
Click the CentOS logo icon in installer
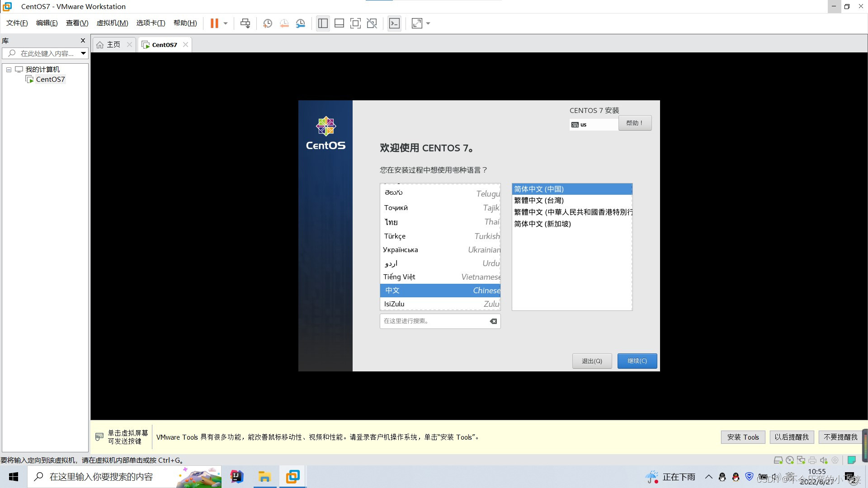pos(325,127)
